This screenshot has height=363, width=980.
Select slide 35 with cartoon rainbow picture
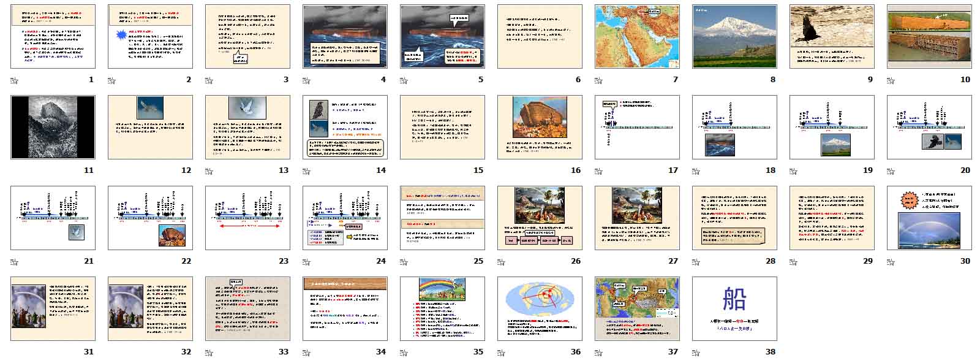coord(442,308)
